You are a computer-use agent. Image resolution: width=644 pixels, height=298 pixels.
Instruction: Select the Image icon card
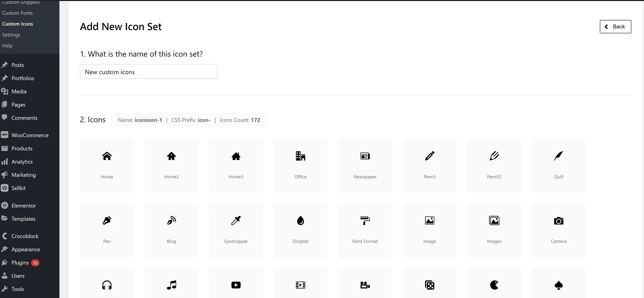coord(429,230)
